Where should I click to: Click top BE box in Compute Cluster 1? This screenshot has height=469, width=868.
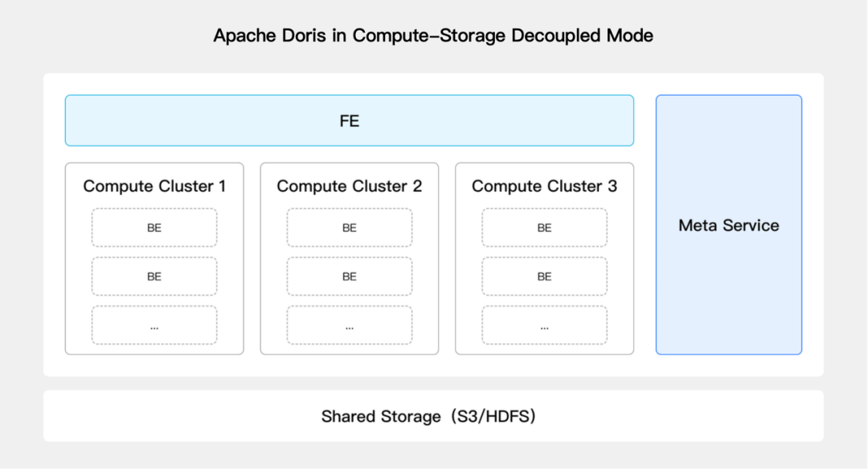click(154, 228)
